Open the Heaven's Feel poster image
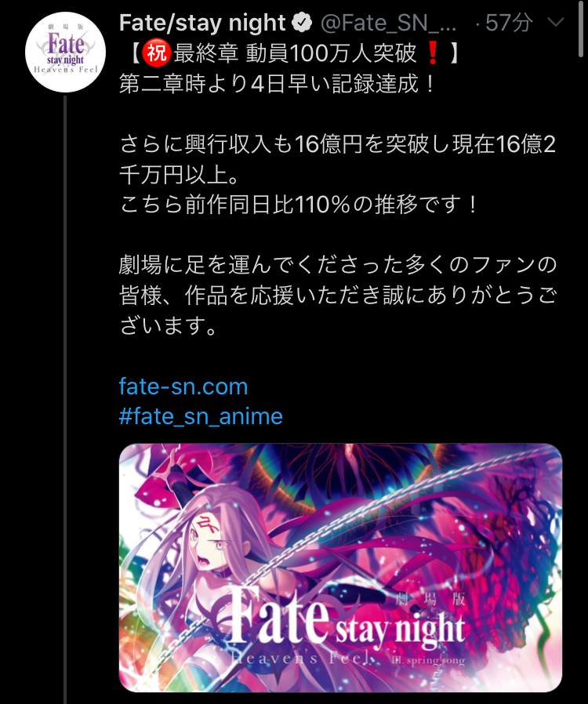The image size is (588, 704). click(340, 568)
